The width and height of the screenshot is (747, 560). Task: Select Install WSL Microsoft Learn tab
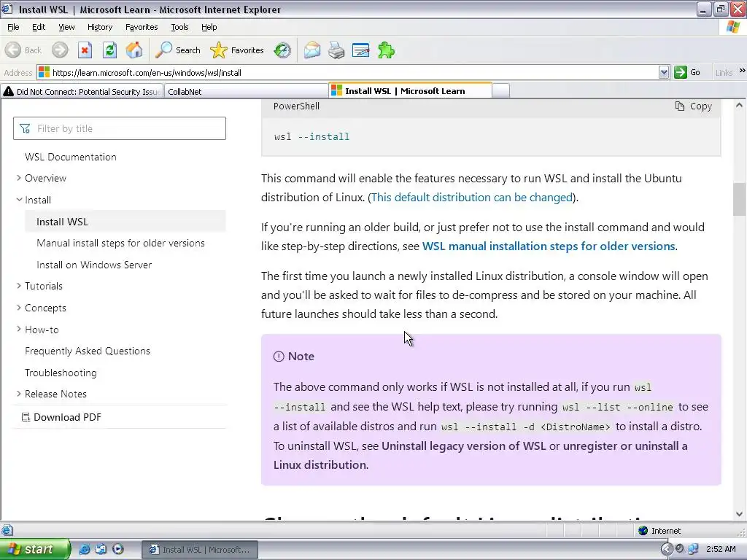point(410,90)
